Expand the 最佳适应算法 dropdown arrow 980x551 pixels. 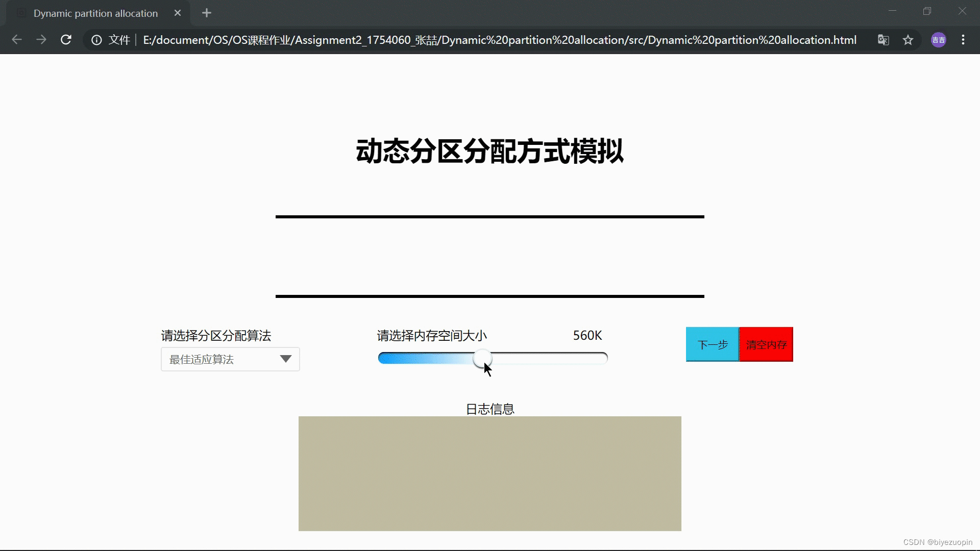[286, 359]
